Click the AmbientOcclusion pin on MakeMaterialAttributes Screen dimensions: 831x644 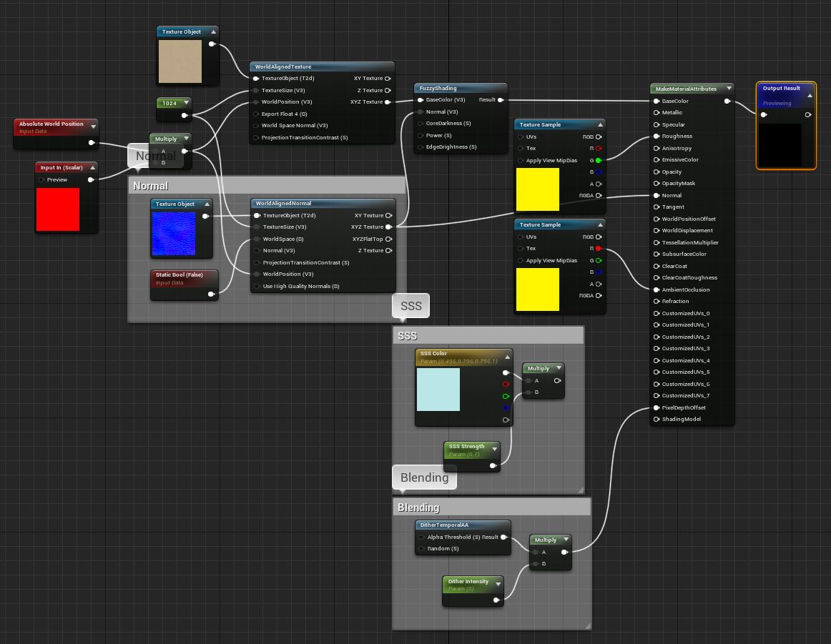pos(657,289)
